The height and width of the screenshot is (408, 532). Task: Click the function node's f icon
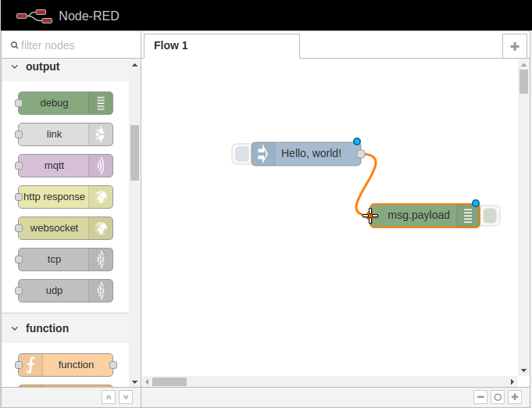click(x=30, y=365)
